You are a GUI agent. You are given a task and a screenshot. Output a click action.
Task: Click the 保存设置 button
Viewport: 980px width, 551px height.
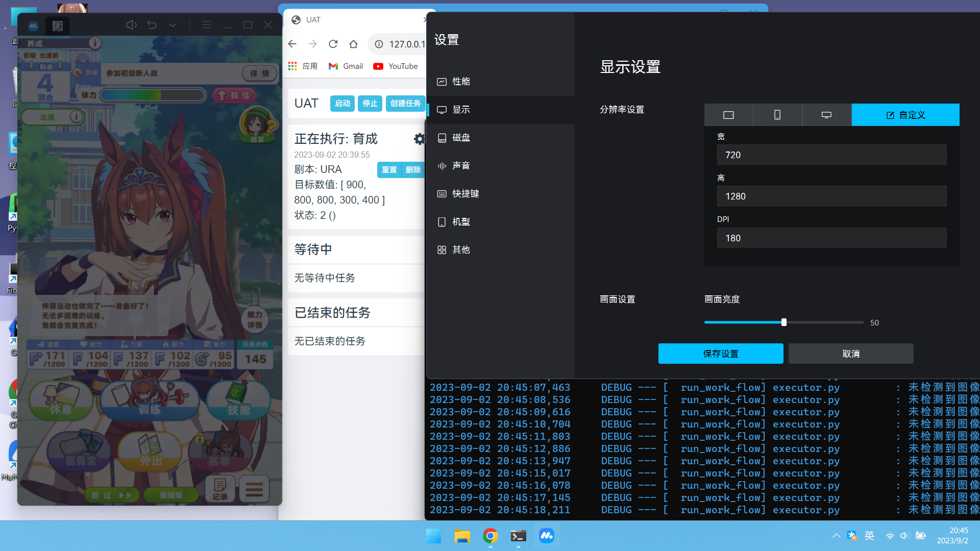click(721, 353)
